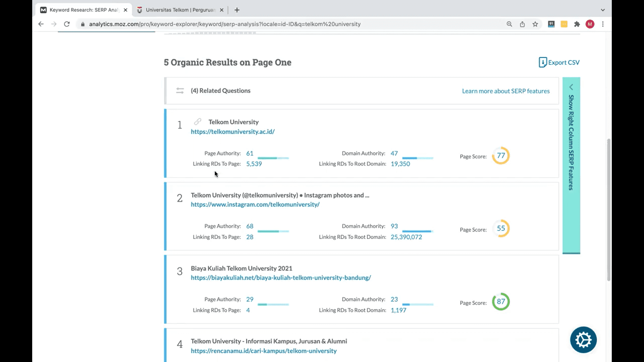Close the Universitas Telkom tab
Image resolution: width=644 pixels, height=362 pixels.
coord(221,10)
